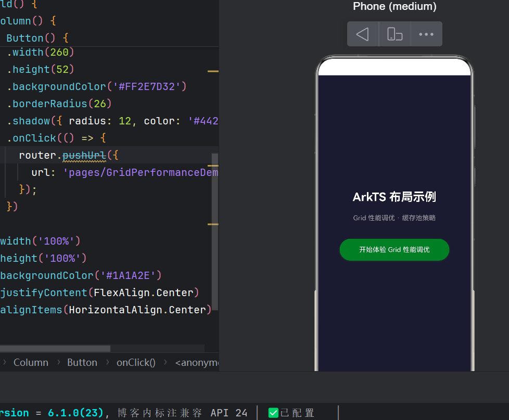509x420 pixels.
Task: Open the previewer more options (three dots)
Action: point(426,34)
